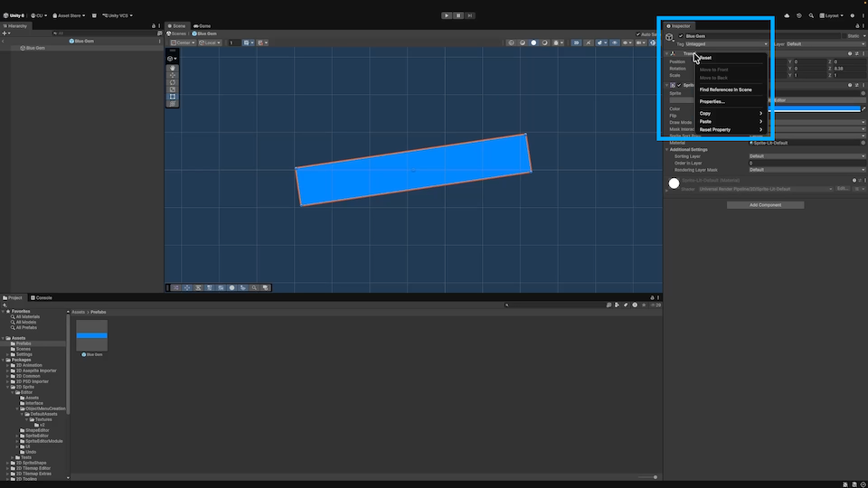The width and height of the screenshot is (868, 488).
Task: Open the Reset Property submenu
Action: click(x=731, y=130)
